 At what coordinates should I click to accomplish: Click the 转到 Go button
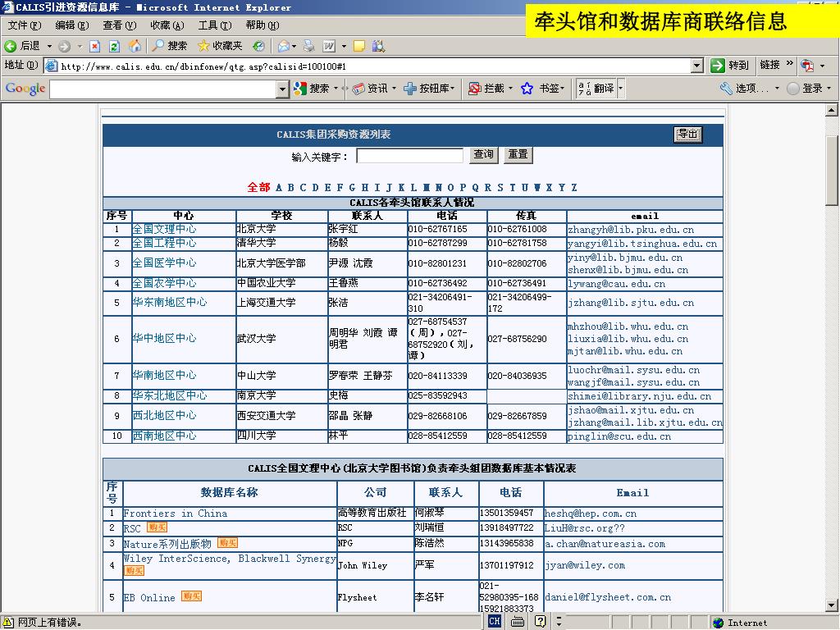pyautogui.click(x=729, y=66)
